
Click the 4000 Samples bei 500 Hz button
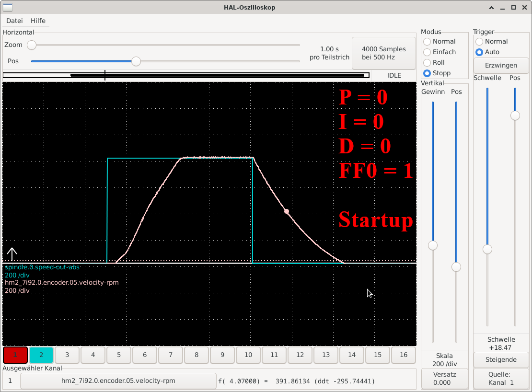[384, 53]
